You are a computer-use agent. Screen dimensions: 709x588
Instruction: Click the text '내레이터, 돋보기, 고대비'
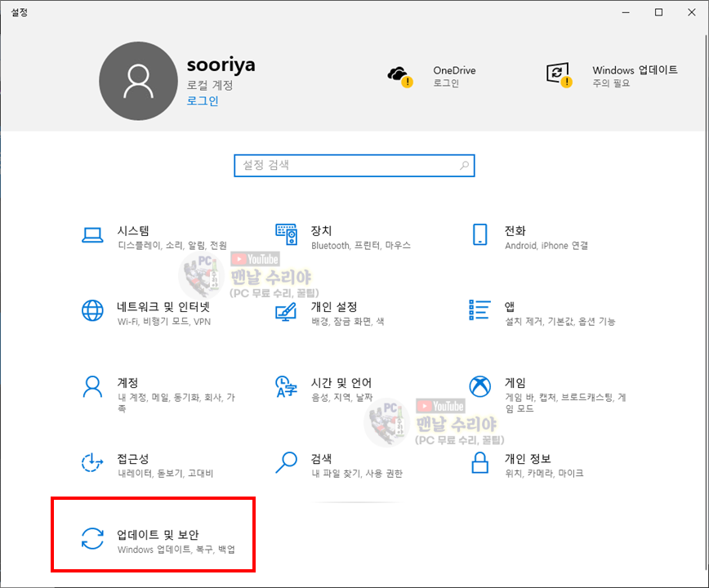(166, 473)
